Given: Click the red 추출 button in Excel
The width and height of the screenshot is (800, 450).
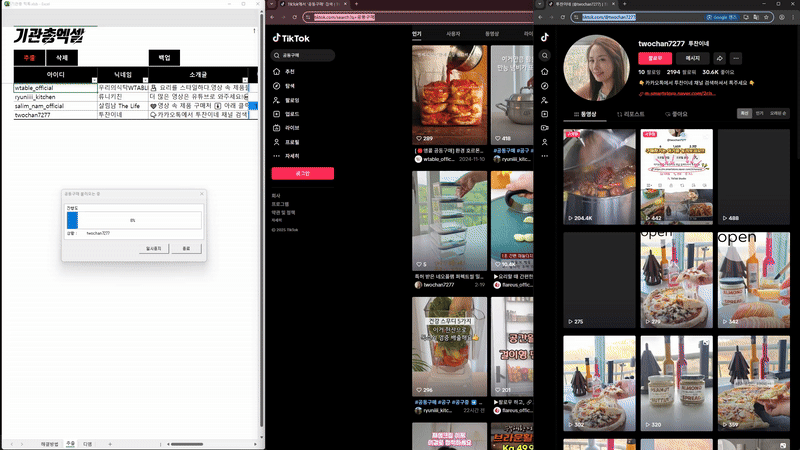Looking at the screenshot, I should [29, 58].
